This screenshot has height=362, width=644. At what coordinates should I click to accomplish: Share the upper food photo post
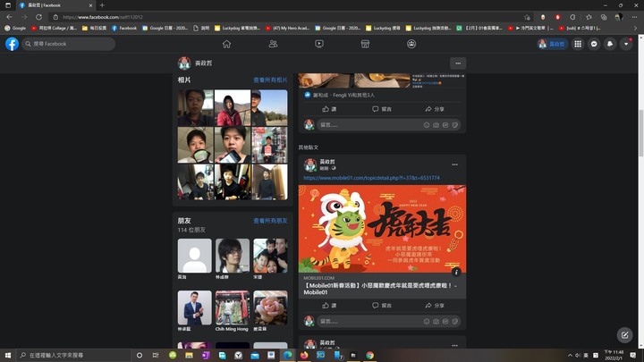pyautogui.click(x=435, y=109)
